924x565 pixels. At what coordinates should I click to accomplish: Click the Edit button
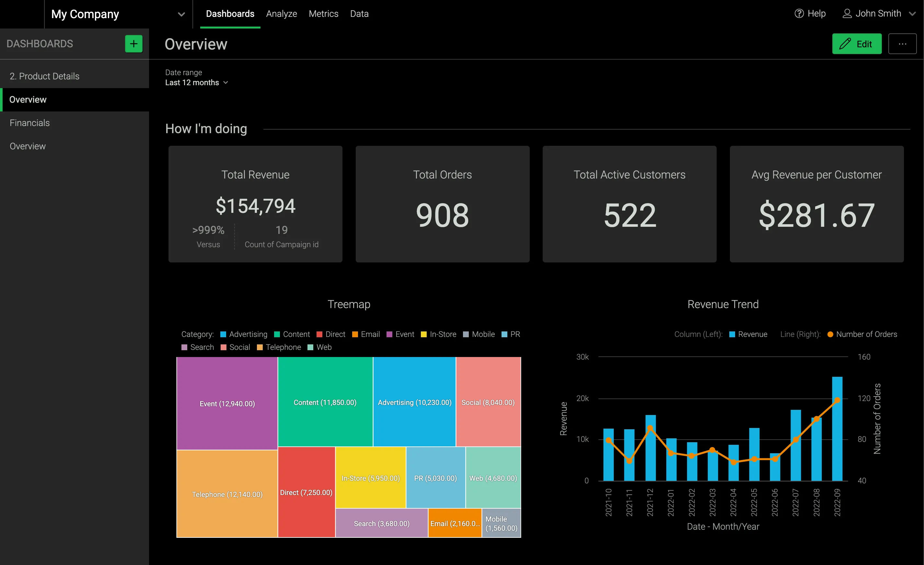(x=858, y=43)
